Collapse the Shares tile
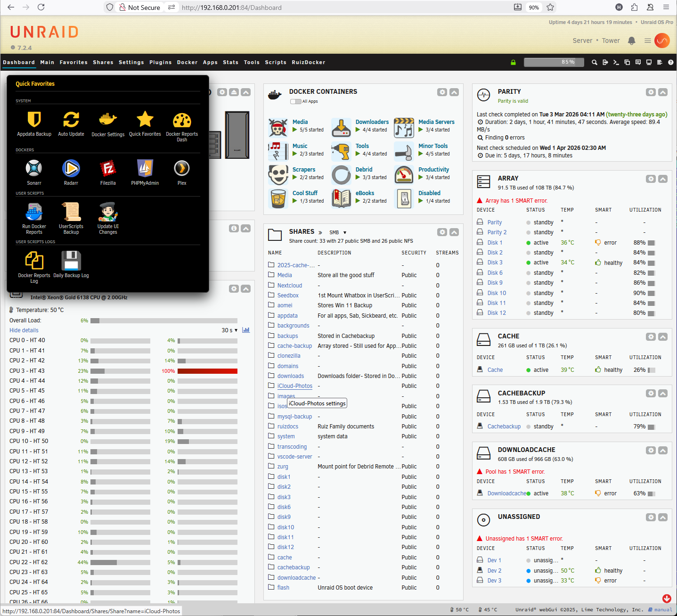677x616 pixels. coord(454,232)
